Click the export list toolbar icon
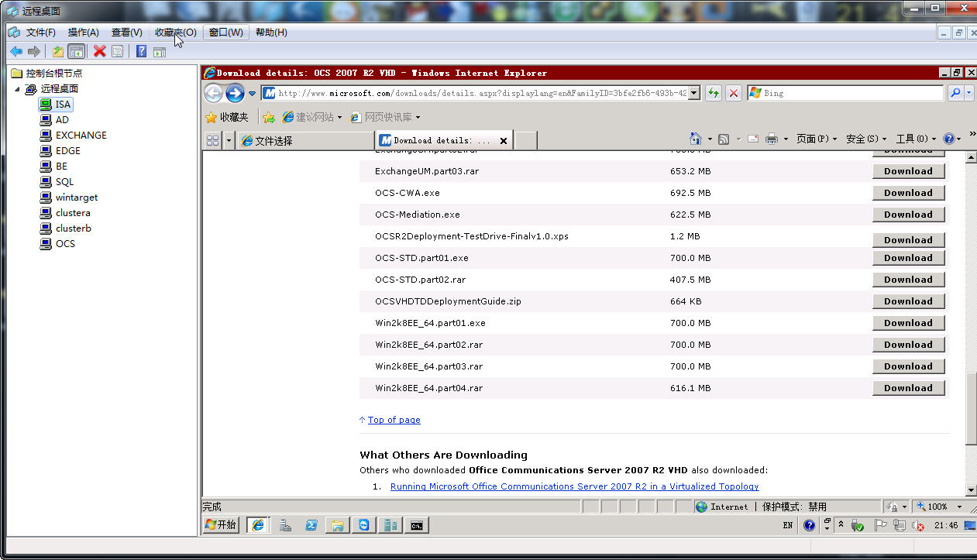This screenshot has height=560, width=977. tap(117, 52)
